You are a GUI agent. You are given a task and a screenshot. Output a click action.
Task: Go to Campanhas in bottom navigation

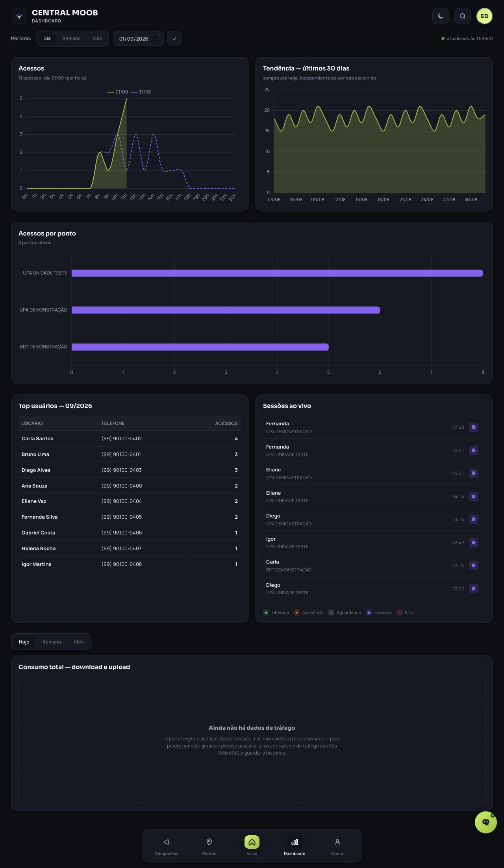pyautogui.click(x=167, y=846)
